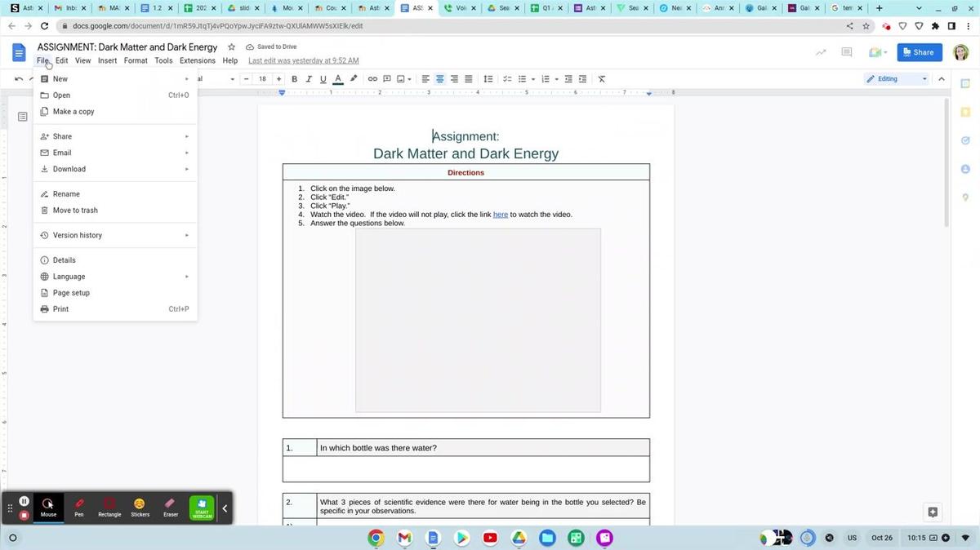Viewport: 980px width, 550px height.
Task: Open the Editing mode dropdown
Action: pyautogui.click(x=897, y=79)
